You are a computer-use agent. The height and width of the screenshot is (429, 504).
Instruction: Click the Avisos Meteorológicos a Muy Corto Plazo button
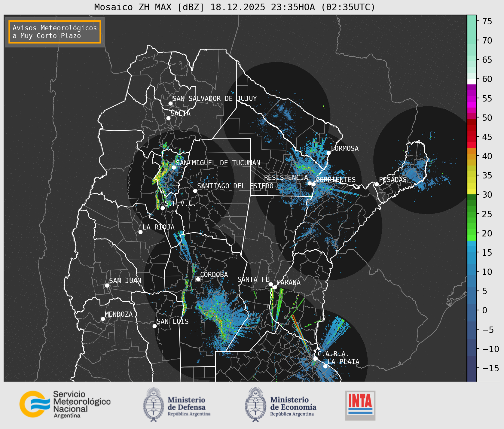point(55,32)
